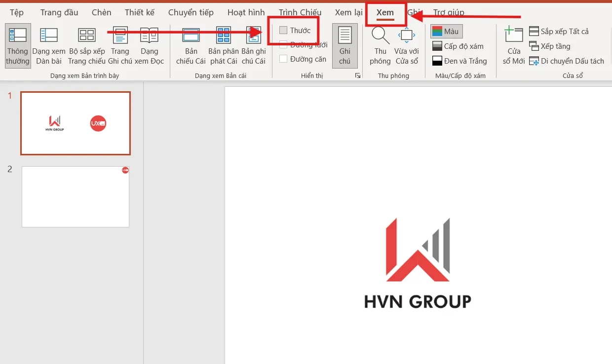Click the HVN GROUP logo on slide
This screenshot has height=364, width=612.
[x=418, y=263]
